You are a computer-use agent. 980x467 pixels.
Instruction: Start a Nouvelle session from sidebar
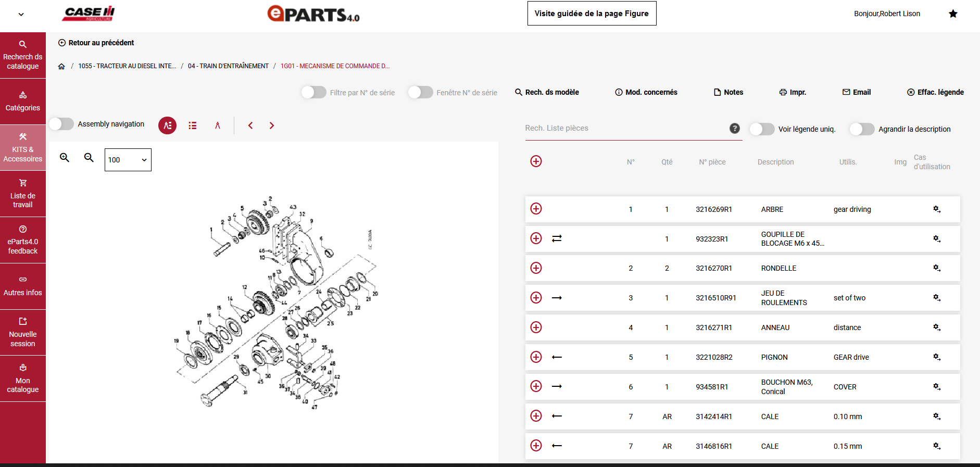pyautogui.click(x=23, y=333)
